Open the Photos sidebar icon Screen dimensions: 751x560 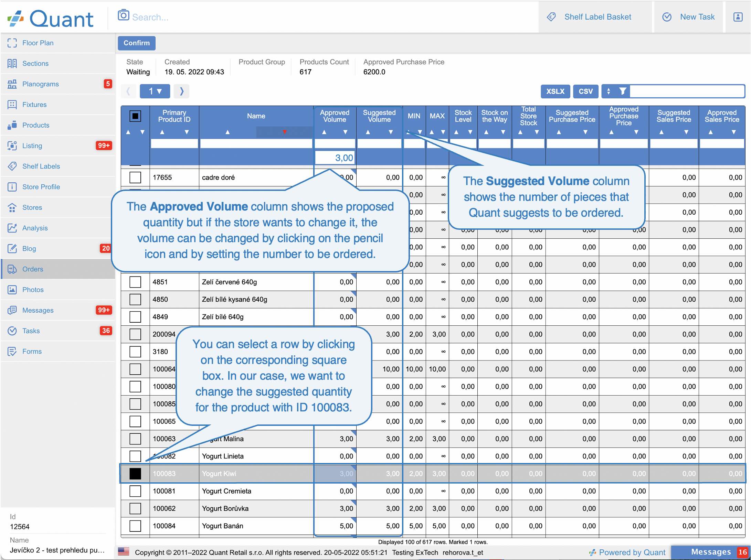[12, 290]
